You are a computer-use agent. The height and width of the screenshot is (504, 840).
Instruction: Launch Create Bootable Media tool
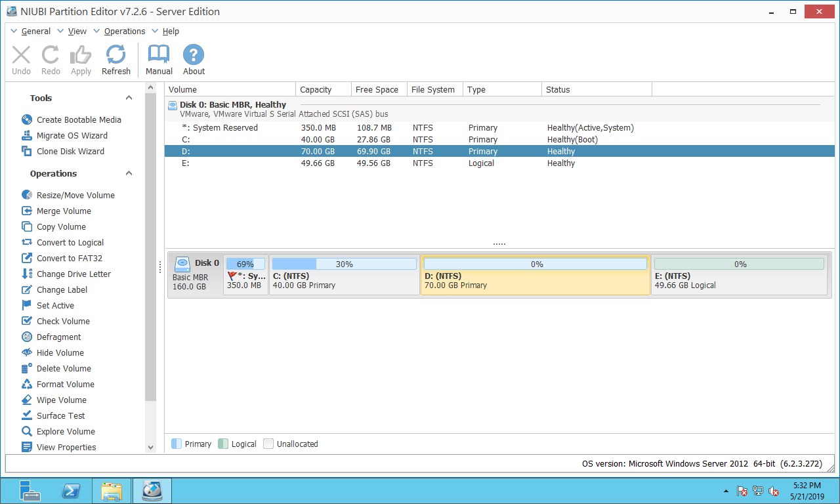(x=78, y=119)
